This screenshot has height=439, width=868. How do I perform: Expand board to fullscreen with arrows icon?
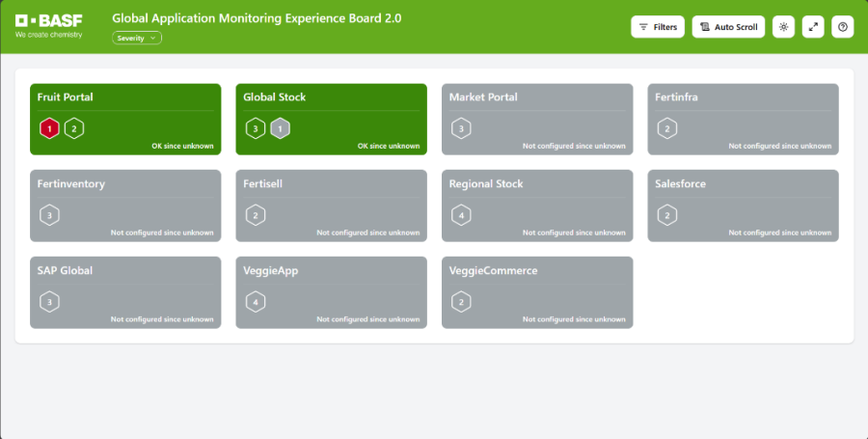(813, 27)
